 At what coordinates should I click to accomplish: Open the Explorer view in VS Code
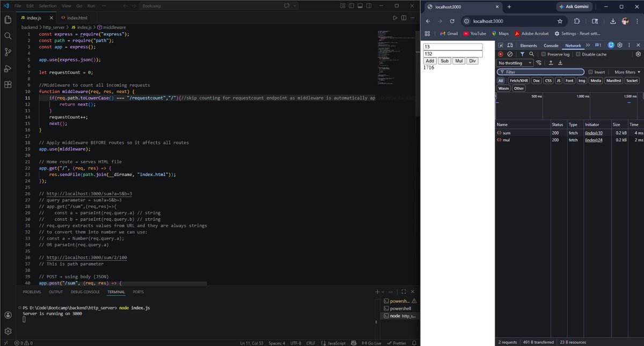(8, 20)
